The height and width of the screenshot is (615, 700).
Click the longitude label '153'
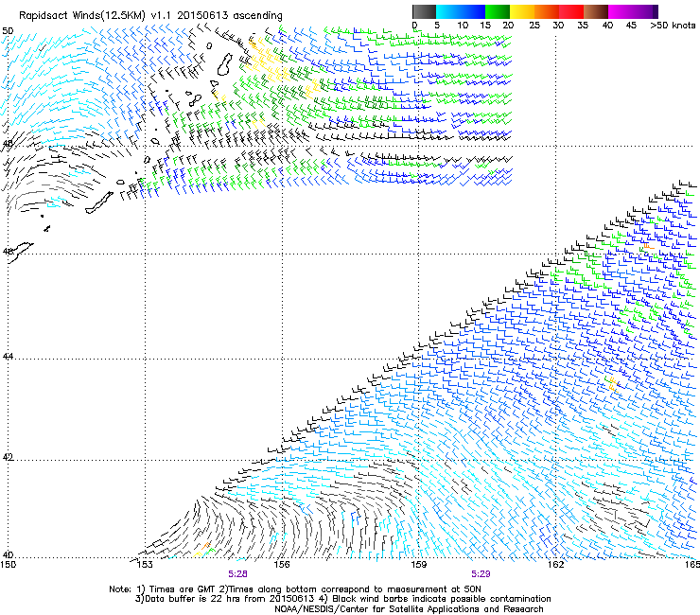coord(145,565)
